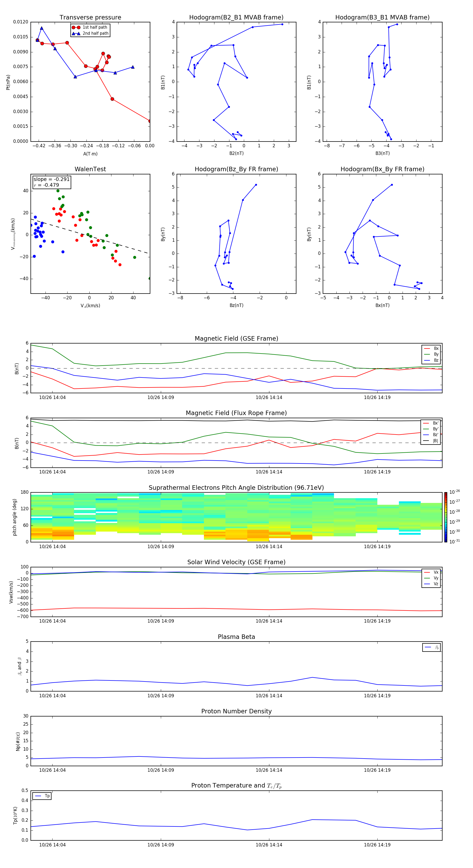
Task: Click 'Solar Wind Velocity (GSE Frame)' title
Action: (236, 562)
